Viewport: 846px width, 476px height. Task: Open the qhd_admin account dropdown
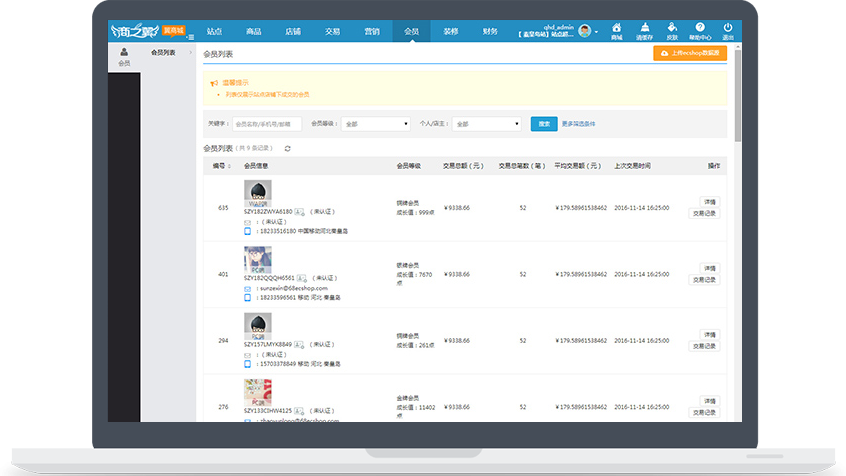click(x=596, y=31)
